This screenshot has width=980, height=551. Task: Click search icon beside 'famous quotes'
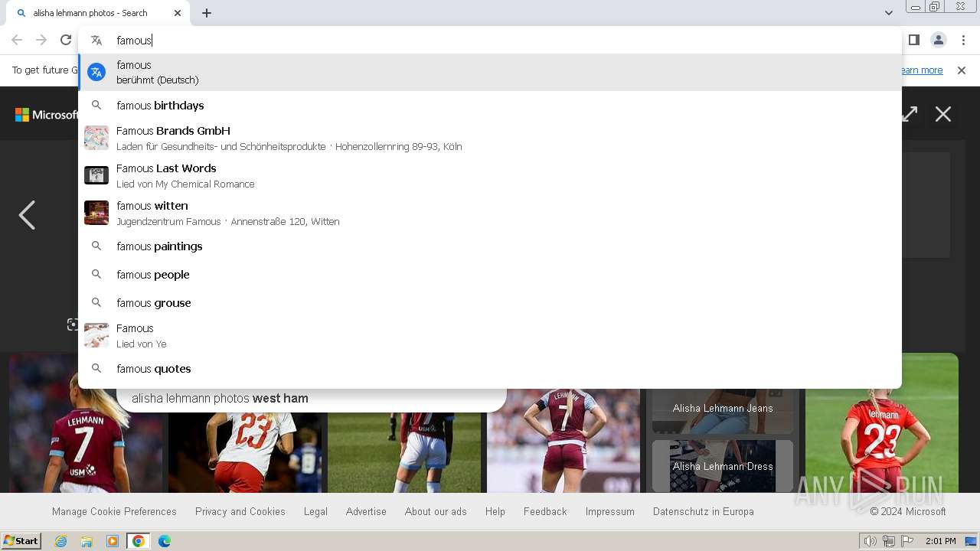pyautogui.click(x=96, y=369)
